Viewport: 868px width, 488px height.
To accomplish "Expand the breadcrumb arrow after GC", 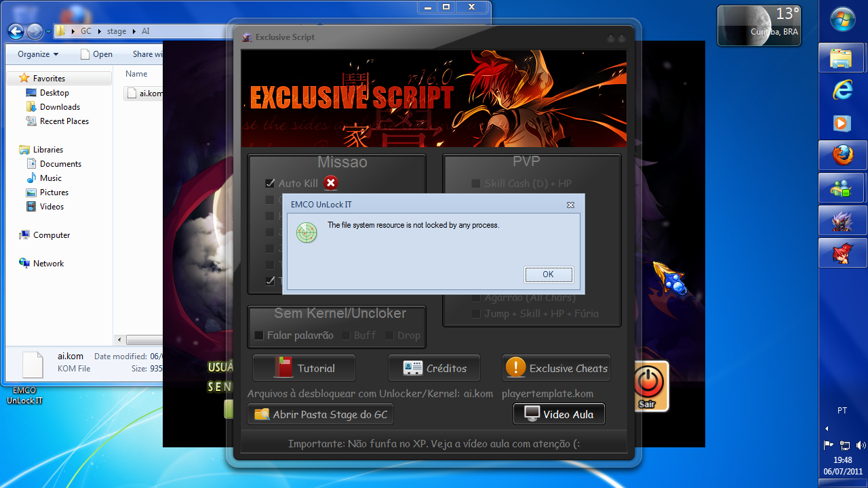I will [x=100, y=32].
